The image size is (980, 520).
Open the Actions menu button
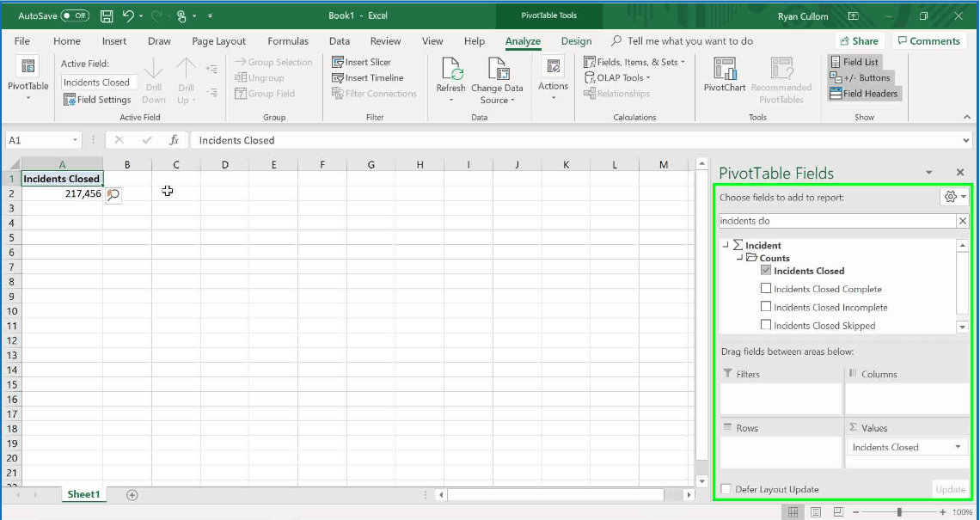(553, 80)
